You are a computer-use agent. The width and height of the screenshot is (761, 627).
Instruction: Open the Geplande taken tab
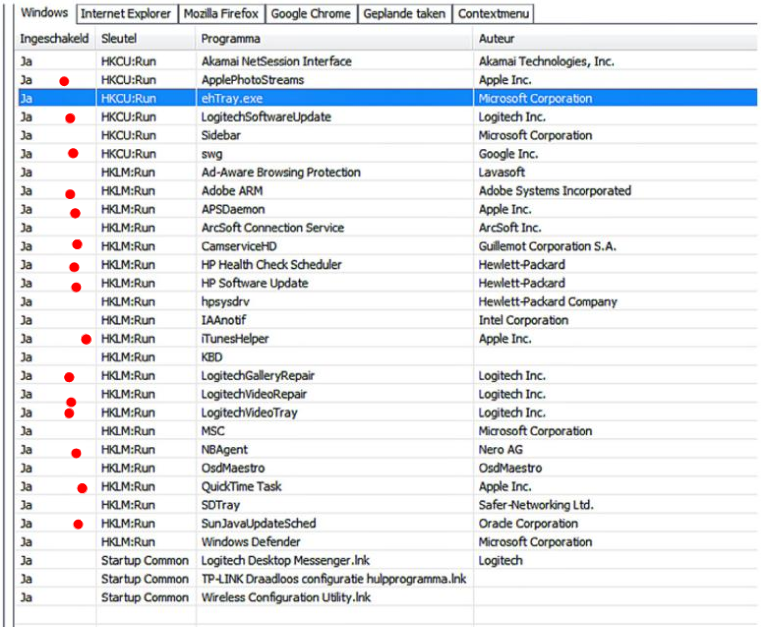point(404,14)
